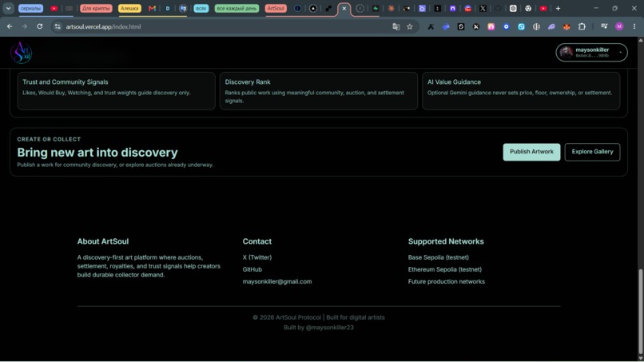Go forward in browser history
The height and width of the screenshot is (362, 644).
click(x=25, y=26)
